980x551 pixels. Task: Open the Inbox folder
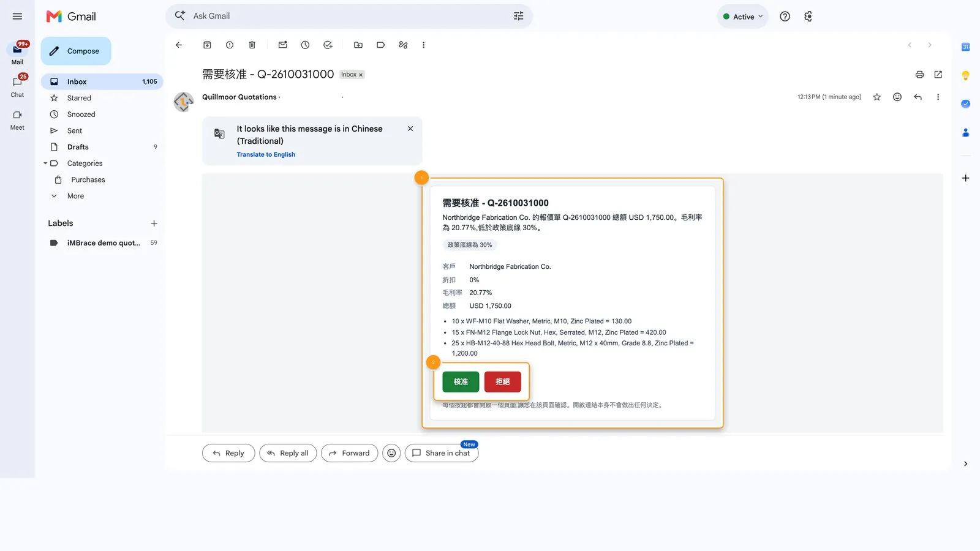[102, 81]
